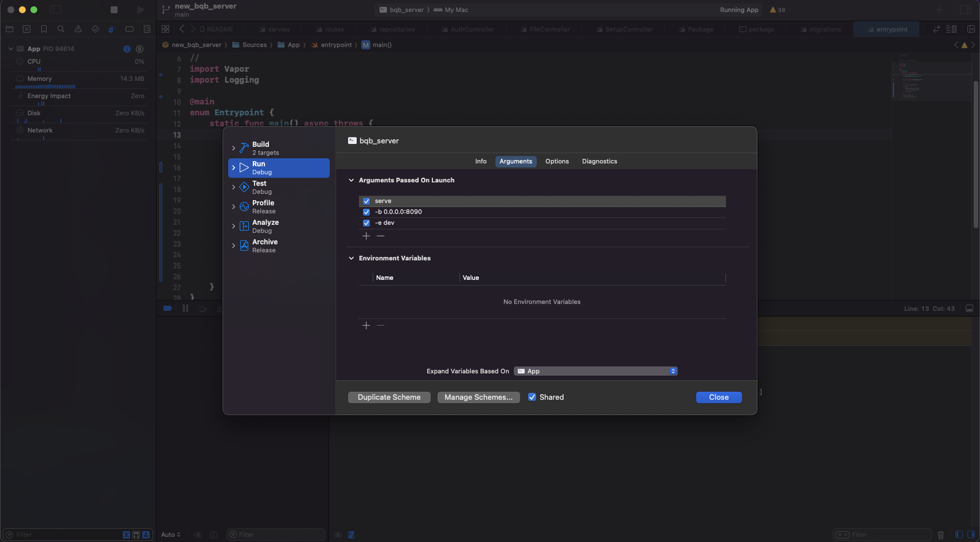980x542 pixels.
Task: Remove selected launch argument with minus
Action: pyautogui.click(x=381, y=236)
